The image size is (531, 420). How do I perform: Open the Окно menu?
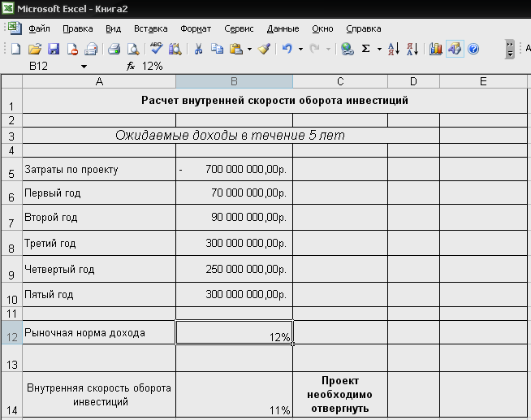pyautogui.click(x=322, y=28)
